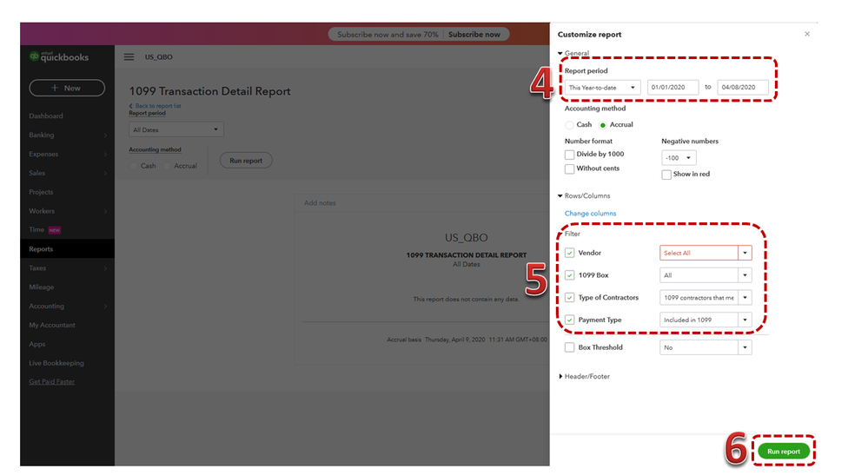Select the Reports menu item
Image resolution: width=868 pixels, height=475 pixels.
[x=67, y=249]
